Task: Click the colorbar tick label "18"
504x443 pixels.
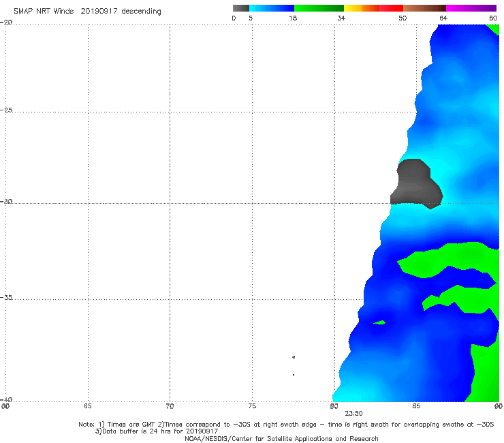Action: (293, 18)
